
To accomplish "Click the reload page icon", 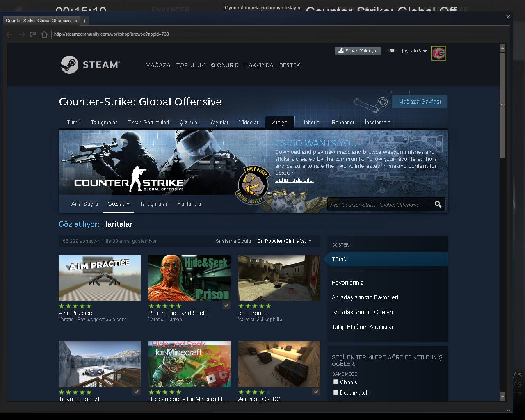I will [33, 34].
